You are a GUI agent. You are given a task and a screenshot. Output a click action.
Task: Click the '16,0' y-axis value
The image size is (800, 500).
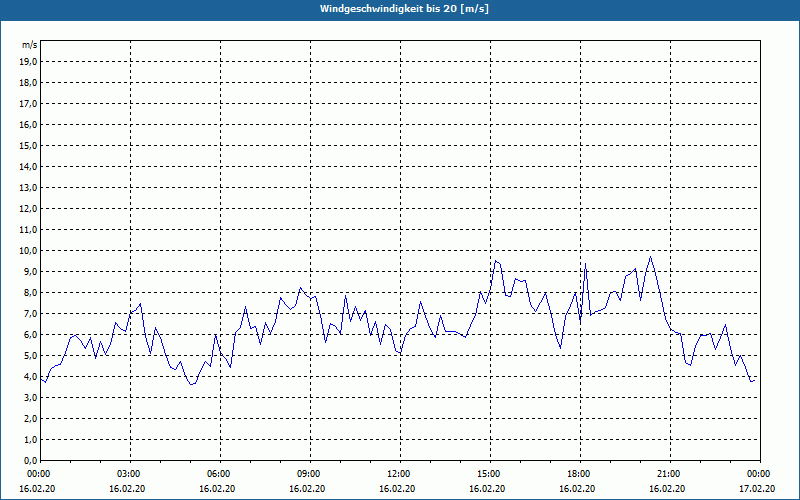(29, 124)
